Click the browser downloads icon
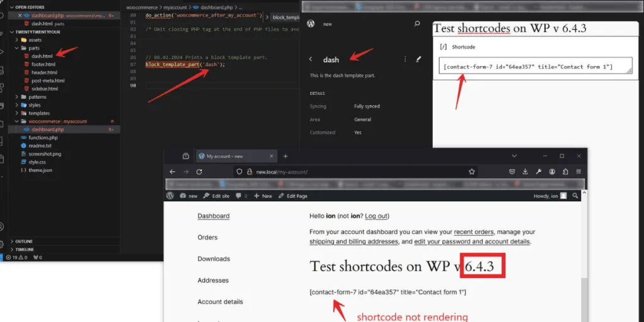This screenshot has width=644, height=322. coord(525,172)
